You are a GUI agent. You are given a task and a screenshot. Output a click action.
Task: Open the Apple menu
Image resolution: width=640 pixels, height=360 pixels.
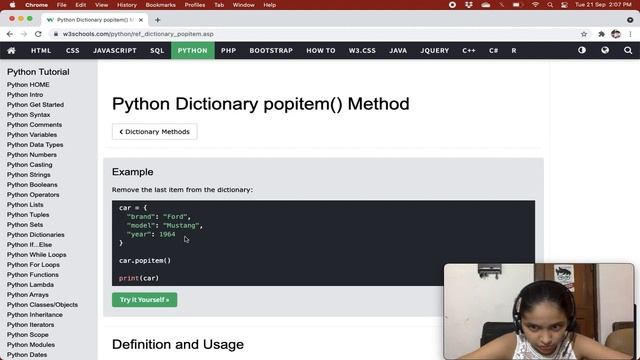click(x=12, y=5)
